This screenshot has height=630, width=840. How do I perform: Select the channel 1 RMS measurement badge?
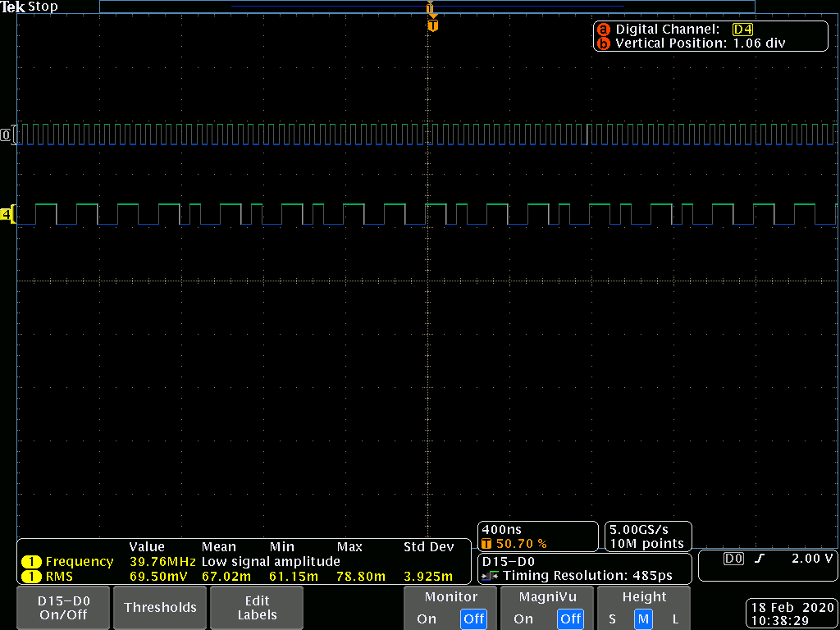pyautogui.click(x=31, y=577)
